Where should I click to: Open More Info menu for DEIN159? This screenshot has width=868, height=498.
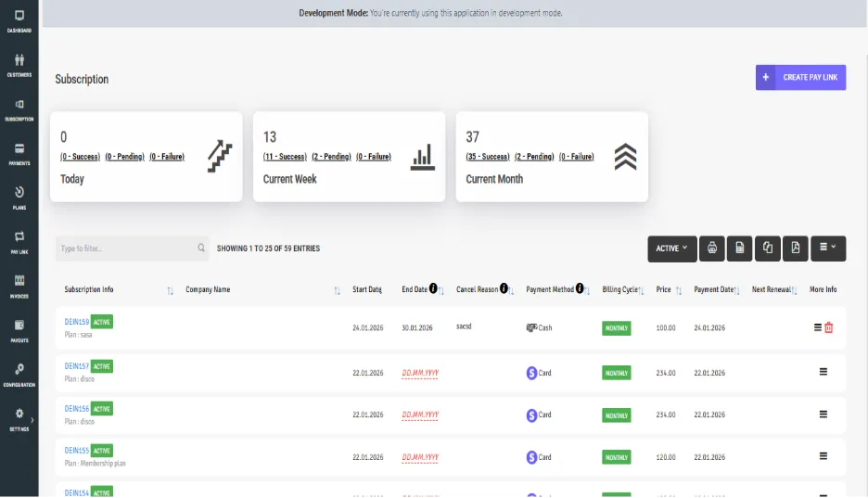(818, 327)
